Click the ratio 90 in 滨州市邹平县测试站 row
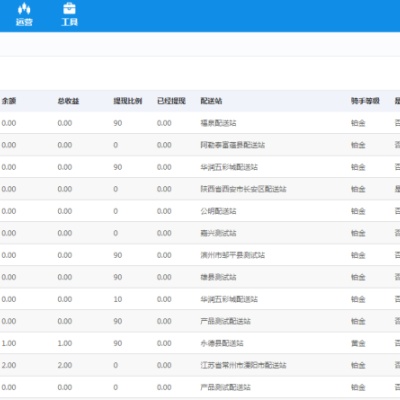400x400 pixels. pos(118,255)
